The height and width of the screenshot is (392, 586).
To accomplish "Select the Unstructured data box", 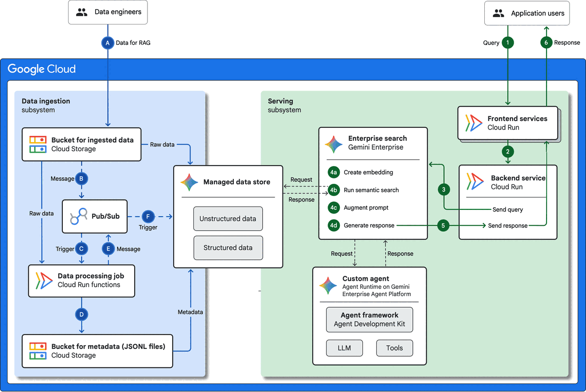I will point(228,218).
